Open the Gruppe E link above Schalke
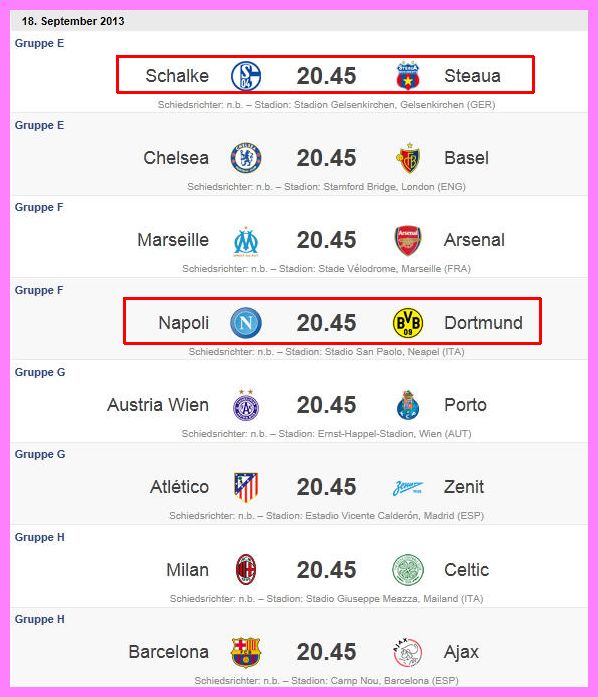Screen dimensions: 598x697 coord(39,43)
